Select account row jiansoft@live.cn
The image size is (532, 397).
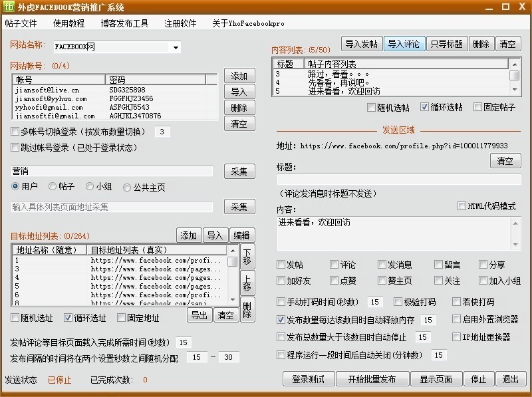[x=114, y=90]
